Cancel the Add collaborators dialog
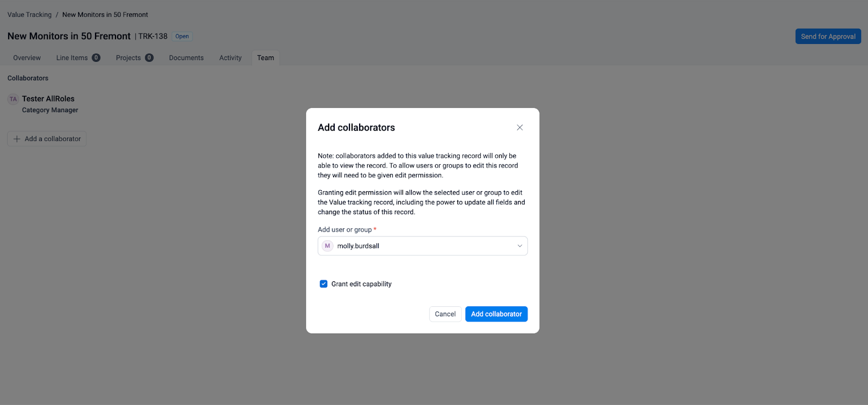868x405 pixels. tap(445, 314)
